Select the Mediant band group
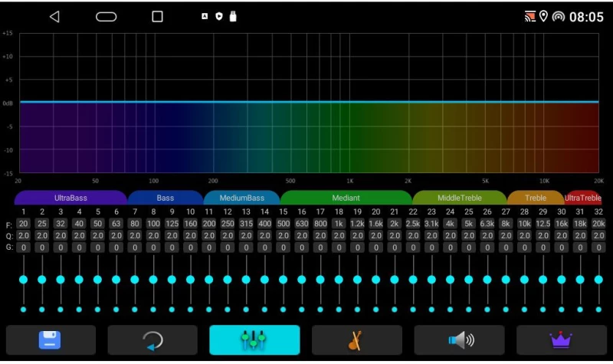 pos(346,198)
